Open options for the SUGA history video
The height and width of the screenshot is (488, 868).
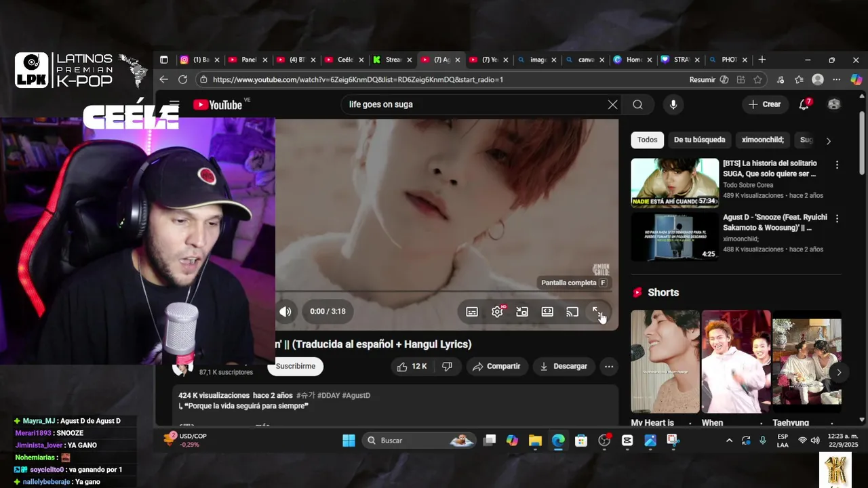tap(837, 165)
